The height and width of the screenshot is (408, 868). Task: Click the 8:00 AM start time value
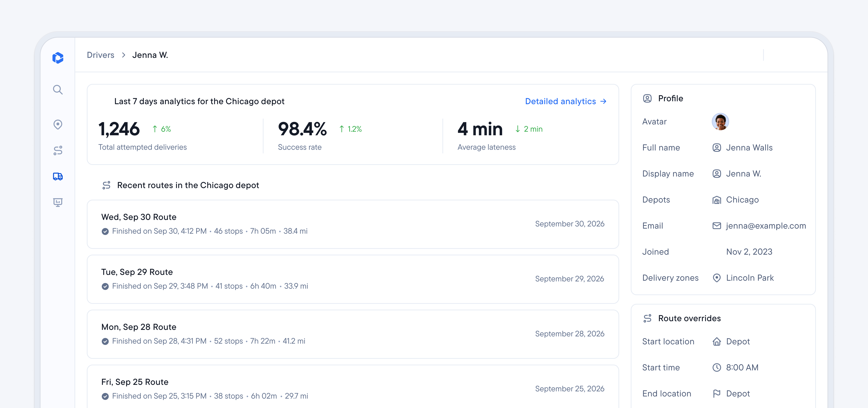point(742,367)
